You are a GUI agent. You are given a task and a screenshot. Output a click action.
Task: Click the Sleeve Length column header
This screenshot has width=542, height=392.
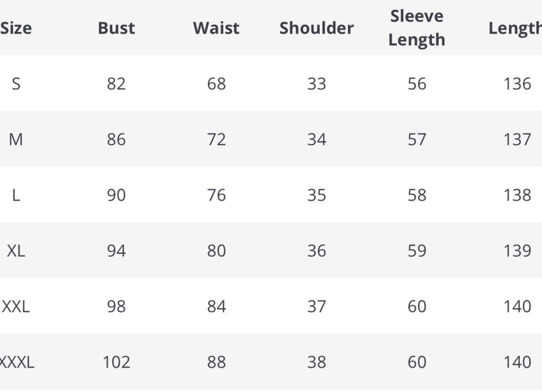point(417,28)
